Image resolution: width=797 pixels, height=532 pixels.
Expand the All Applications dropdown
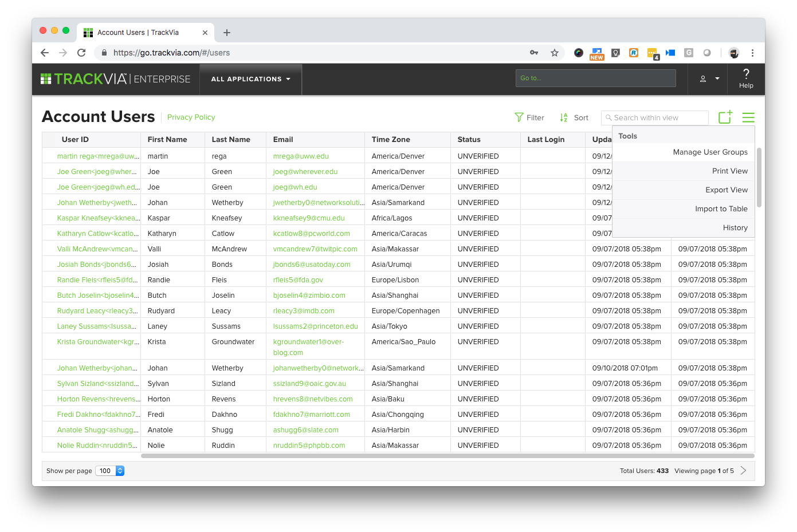click(250, 79)
